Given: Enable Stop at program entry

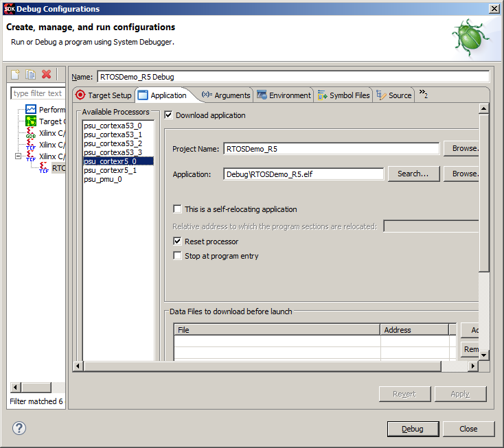Looking at the screenshot, I should tap(178, 256).
